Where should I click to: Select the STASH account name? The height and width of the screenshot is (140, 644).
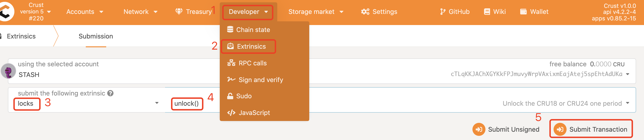pyautogui.click(x=29, y=75)
